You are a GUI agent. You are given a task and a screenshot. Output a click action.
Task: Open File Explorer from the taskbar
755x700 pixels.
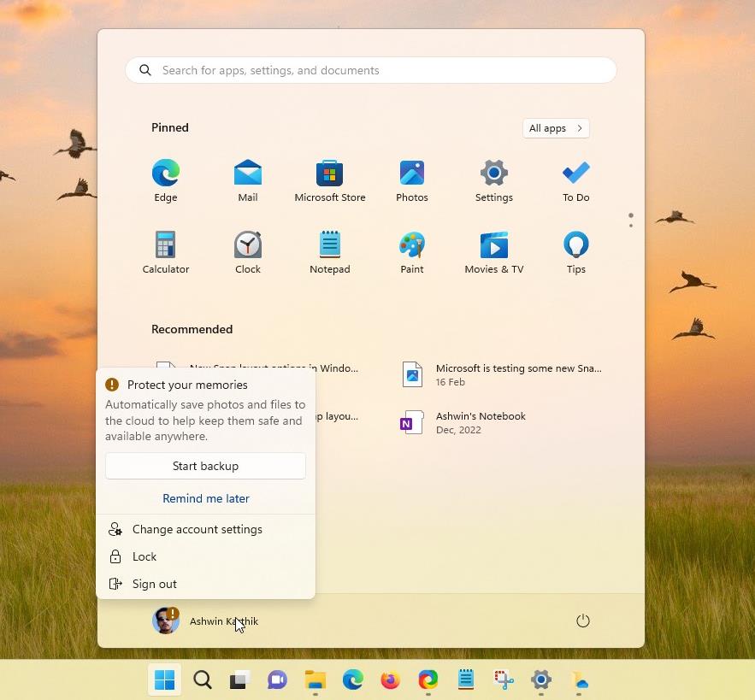(x=316, y=679)
